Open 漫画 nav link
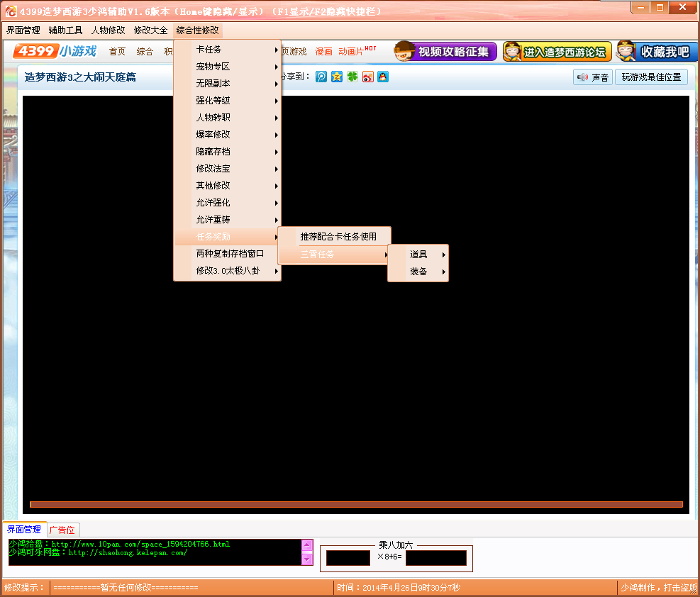The height and width of the screenshot is (597, 700). [323, 52]
